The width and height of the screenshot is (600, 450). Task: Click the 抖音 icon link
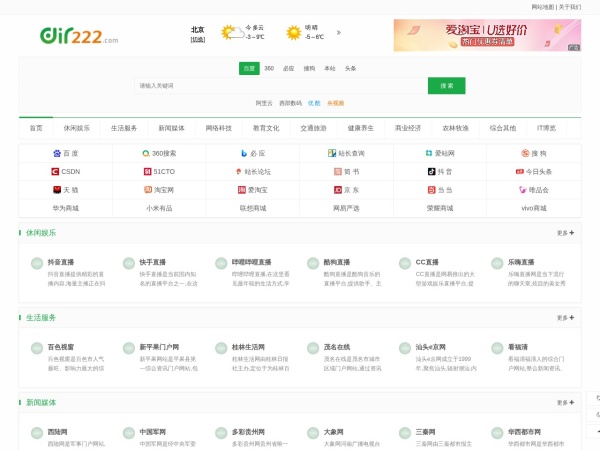[439, 171]
